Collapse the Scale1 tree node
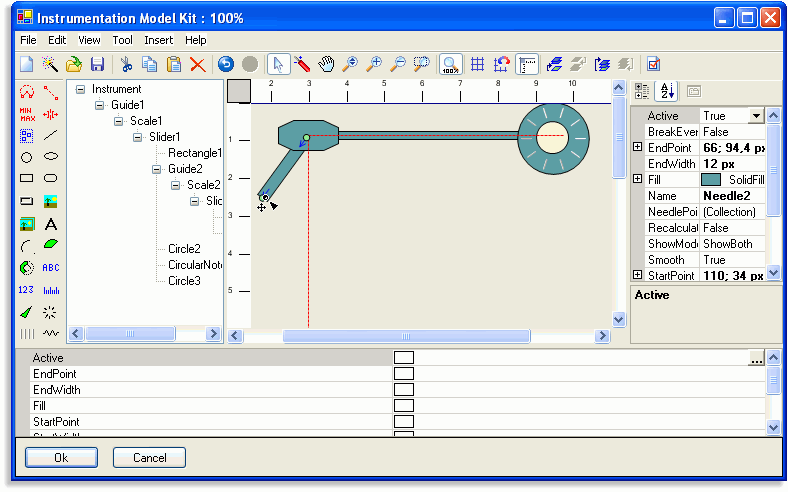The width and height of the screenshot is (788, 492). click(119, 122)
